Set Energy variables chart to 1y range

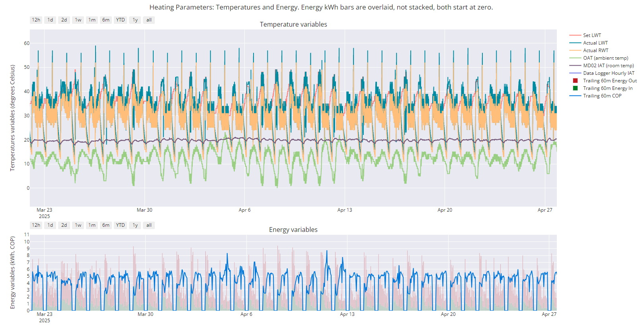[x=135, y=225]
